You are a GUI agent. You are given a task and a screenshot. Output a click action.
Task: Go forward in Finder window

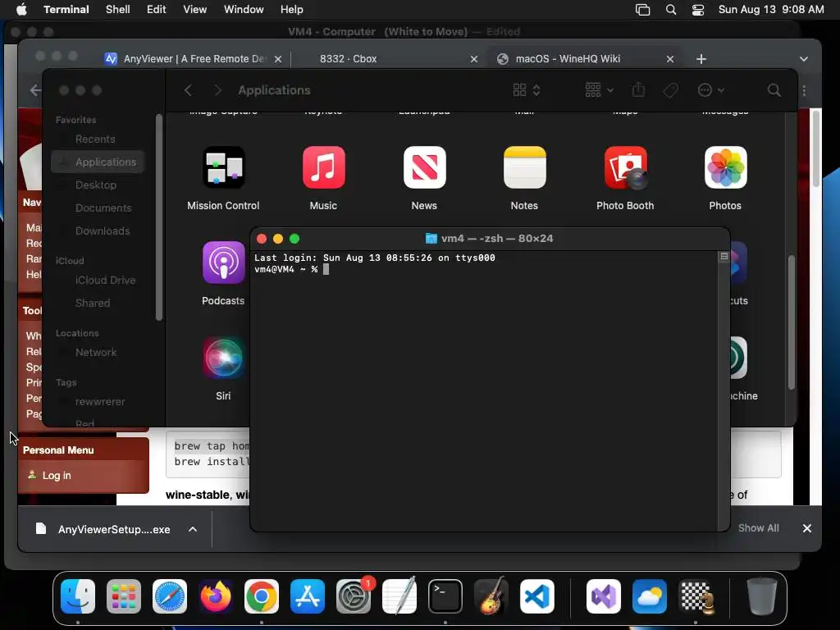coord(217,90)
